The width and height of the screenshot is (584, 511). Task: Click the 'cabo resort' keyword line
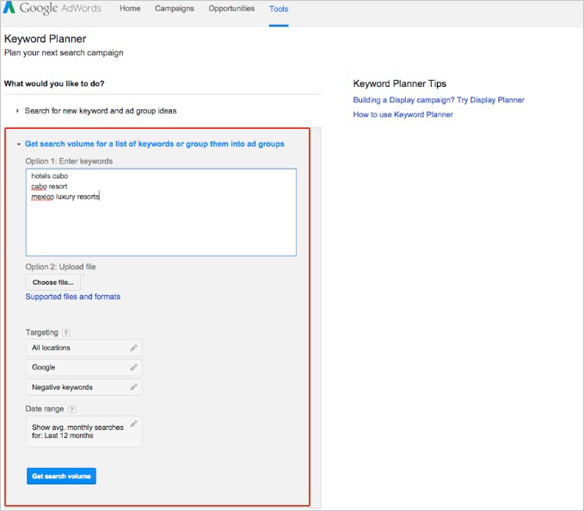[49, 186]
